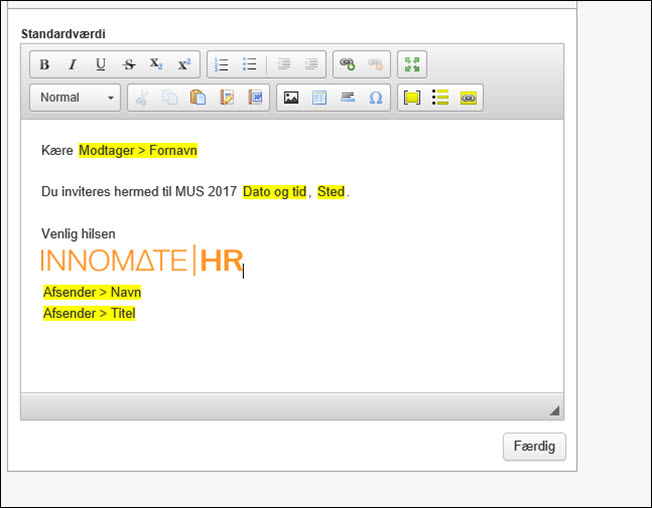Insert a table
The width and height of the screenshot is (652, 508).
(319, 98)
